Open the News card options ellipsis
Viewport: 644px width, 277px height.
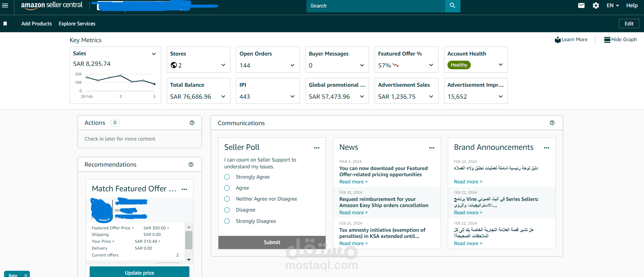click(x=432, y=148)
